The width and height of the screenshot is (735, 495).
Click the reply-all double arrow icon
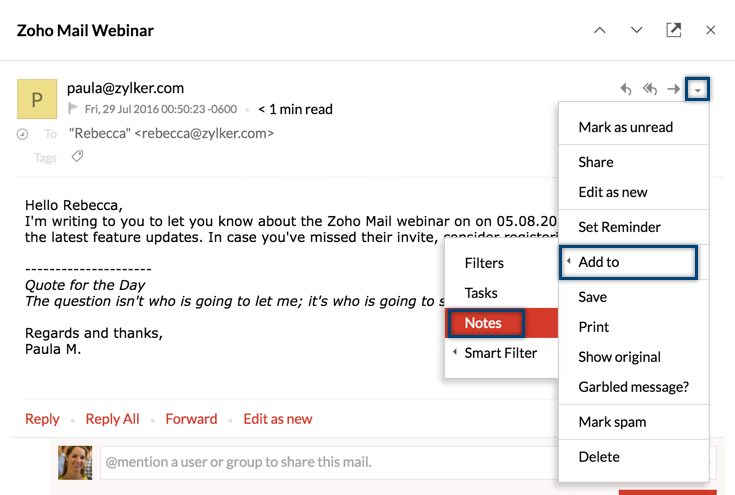(650, 89)
